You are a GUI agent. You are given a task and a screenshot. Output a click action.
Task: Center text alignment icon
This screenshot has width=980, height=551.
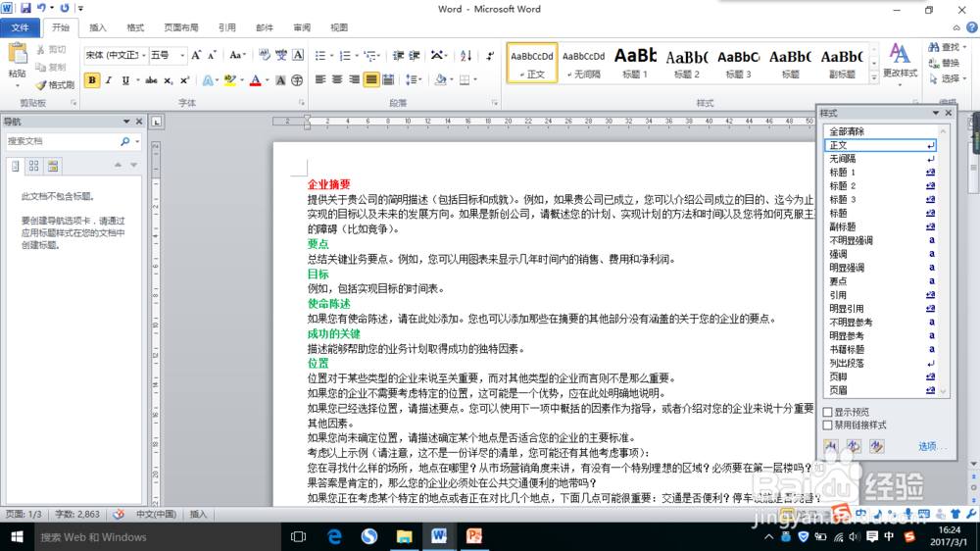click(x=337, y=80)
